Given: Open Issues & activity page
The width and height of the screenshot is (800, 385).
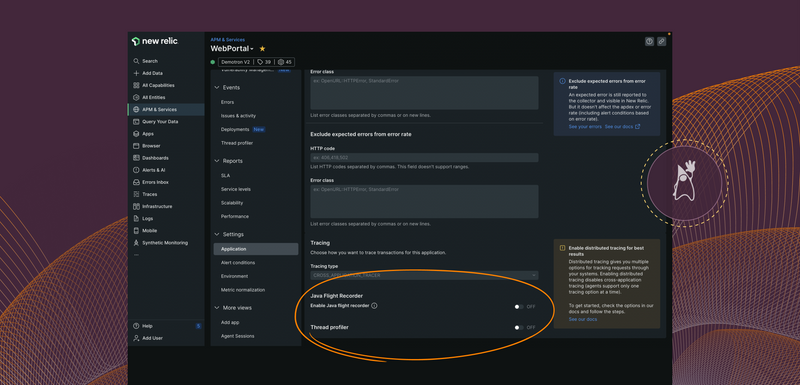Looking at the screenshot, I should tap(238, 116).
